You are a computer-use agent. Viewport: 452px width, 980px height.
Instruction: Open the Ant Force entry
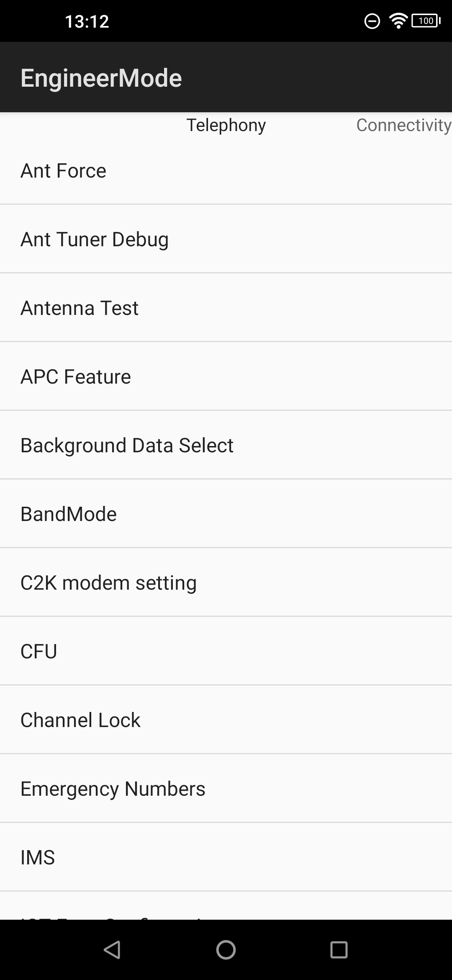pyautogui.click(x=226, y=171)
